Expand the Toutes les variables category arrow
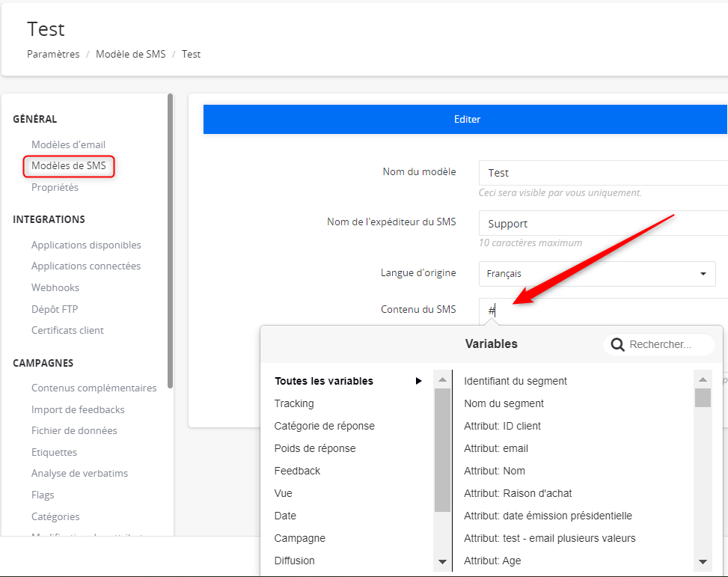 pos(419,381)
